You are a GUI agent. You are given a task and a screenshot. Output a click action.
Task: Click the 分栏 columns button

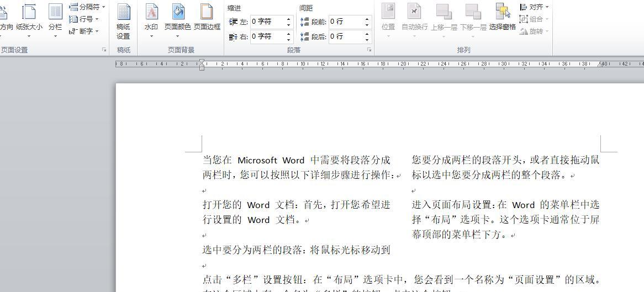55,19
